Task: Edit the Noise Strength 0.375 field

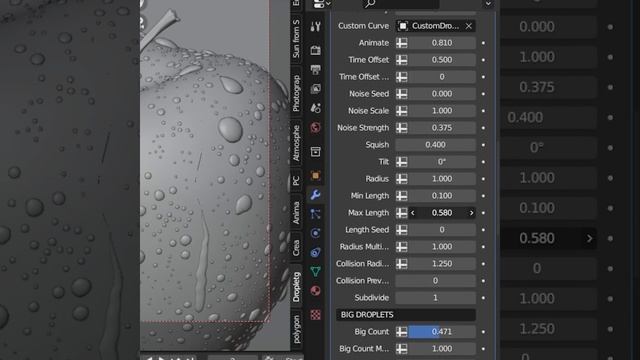Action: tap(442, 128)
